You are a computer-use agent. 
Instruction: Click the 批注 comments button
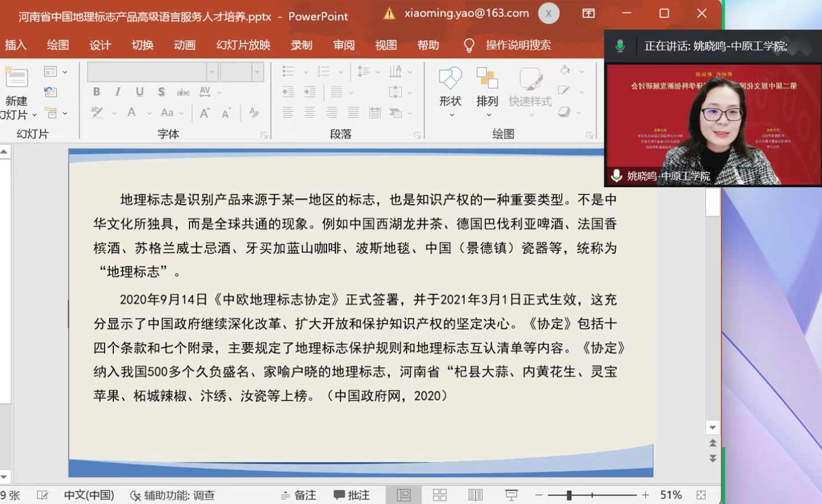(x=352, y=495)
